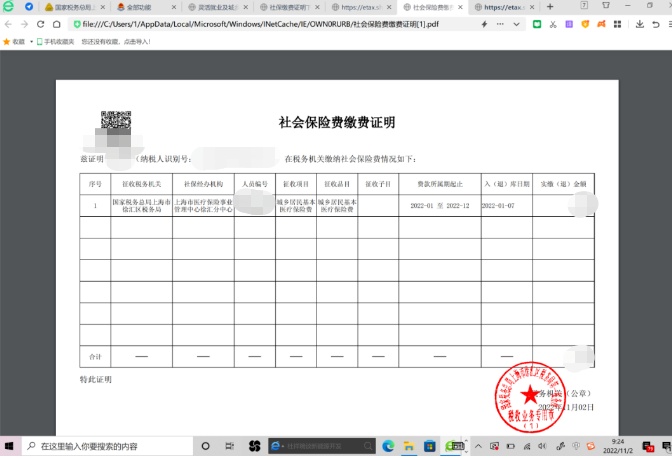Switch to the 全部功能 tab
This screenshot has height=458, width=672.
click(x=147, y=7)
